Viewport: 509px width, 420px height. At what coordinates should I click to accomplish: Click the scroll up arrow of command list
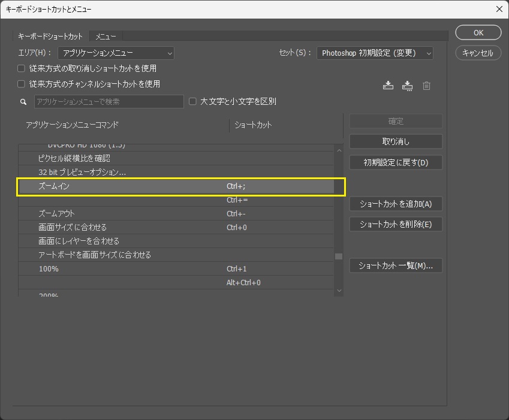pyautogui.click(x=339, y=150)
